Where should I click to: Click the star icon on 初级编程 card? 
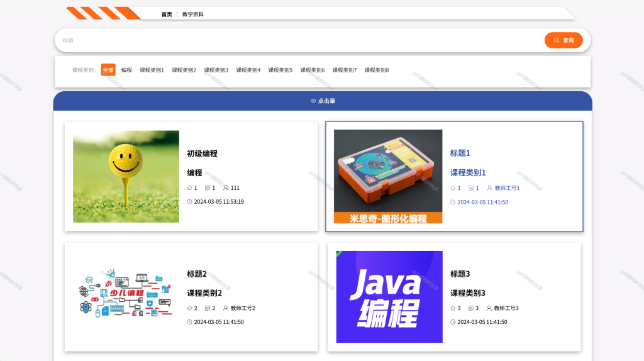click(189, 187)
